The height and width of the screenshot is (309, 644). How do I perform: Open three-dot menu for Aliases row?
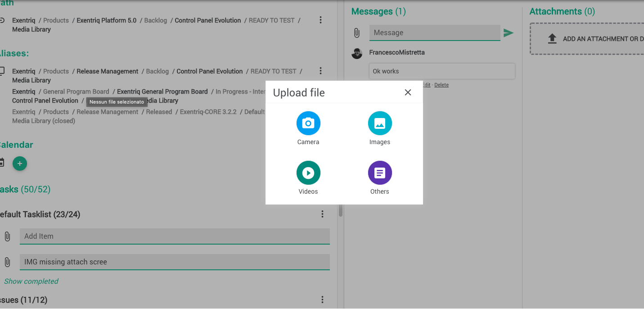pos(320,71)
